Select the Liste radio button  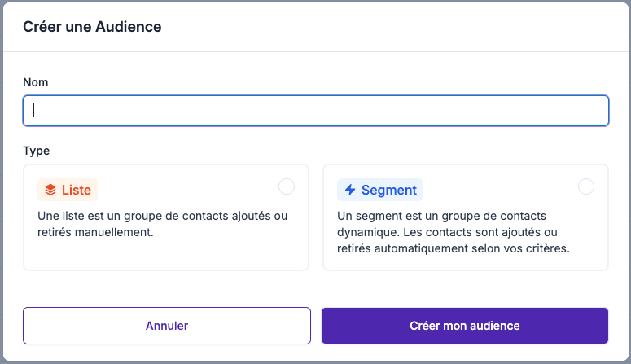click(287, 186)
